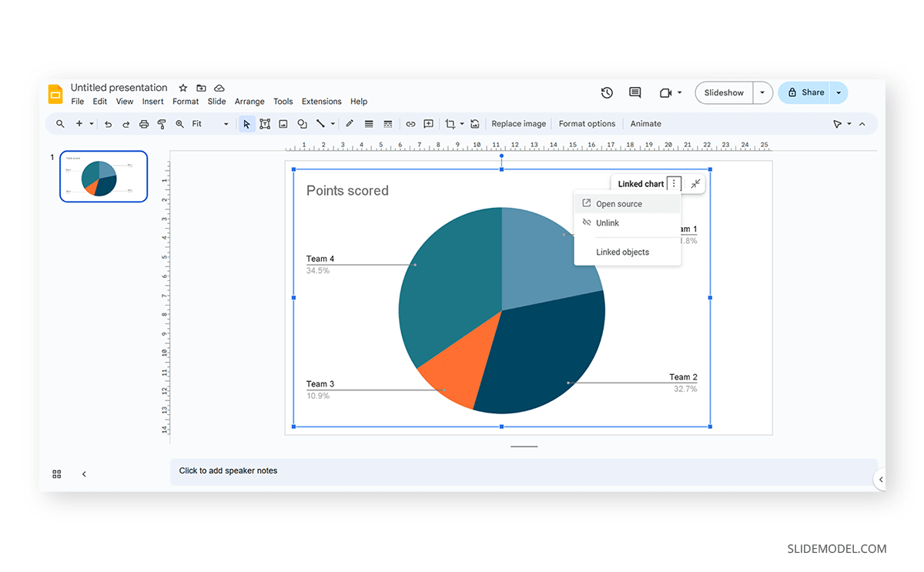Collapse the menus with chevron up
The height and width of the screenshot is (572, 924).
862,124
